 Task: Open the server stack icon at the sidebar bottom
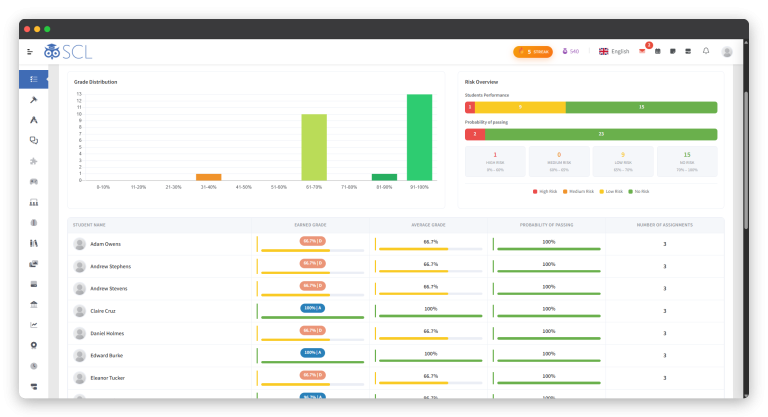[34, 387]
